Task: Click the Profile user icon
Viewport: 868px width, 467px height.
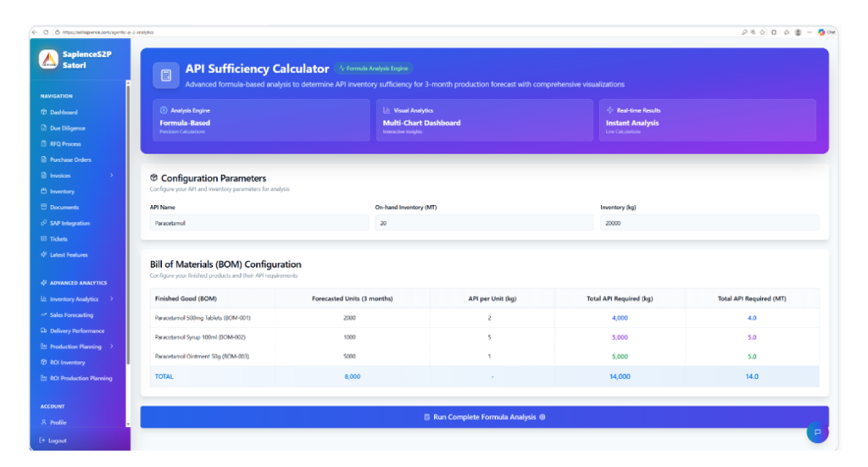Action: [44, 422]
